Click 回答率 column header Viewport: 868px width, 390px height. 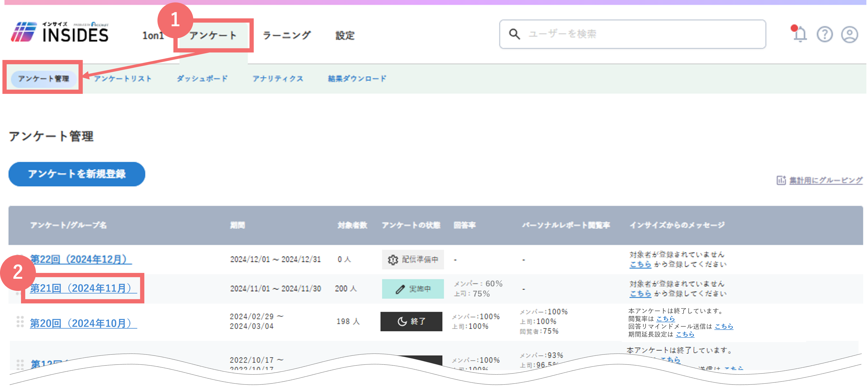pyautogui.click(x=465, y=225)
